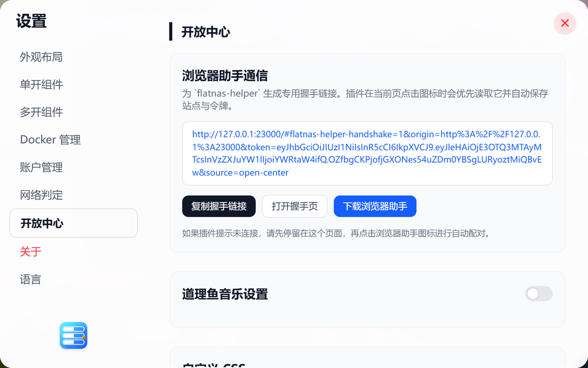Select the 开放中心 sidebar item
The width and height of the screenshot is (588, 368).
coord(73,223)
